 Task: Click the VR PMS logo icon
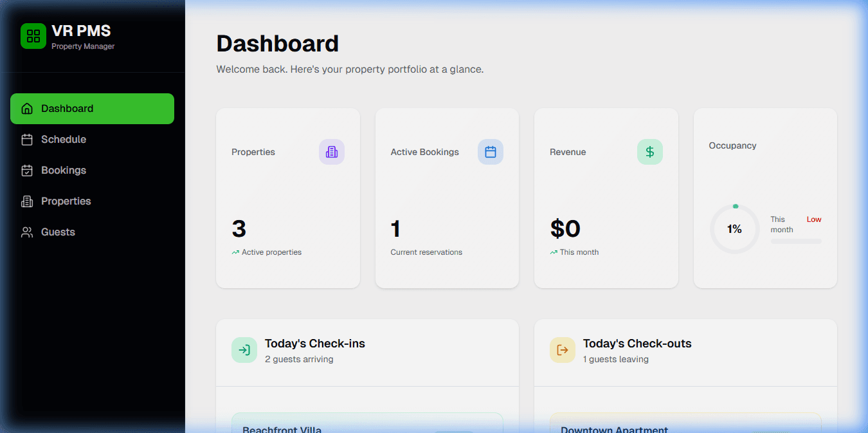point(33,36)
